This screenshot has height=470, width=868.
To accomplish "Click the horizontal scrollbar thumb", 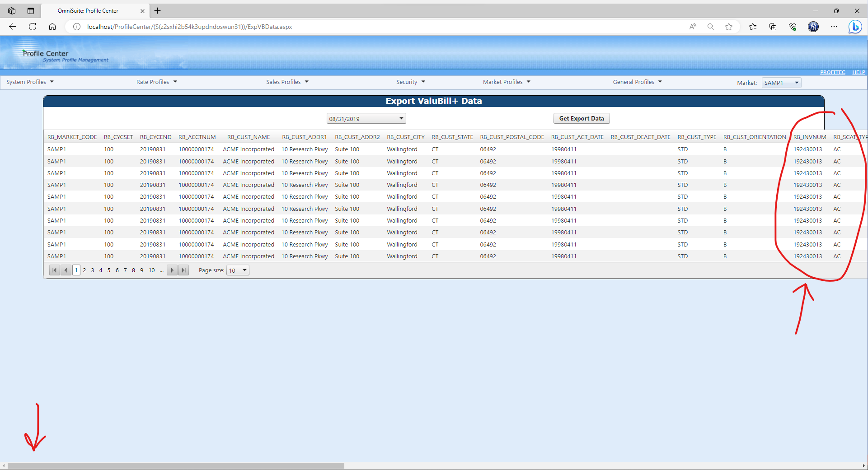I will (x=176, y=465).
